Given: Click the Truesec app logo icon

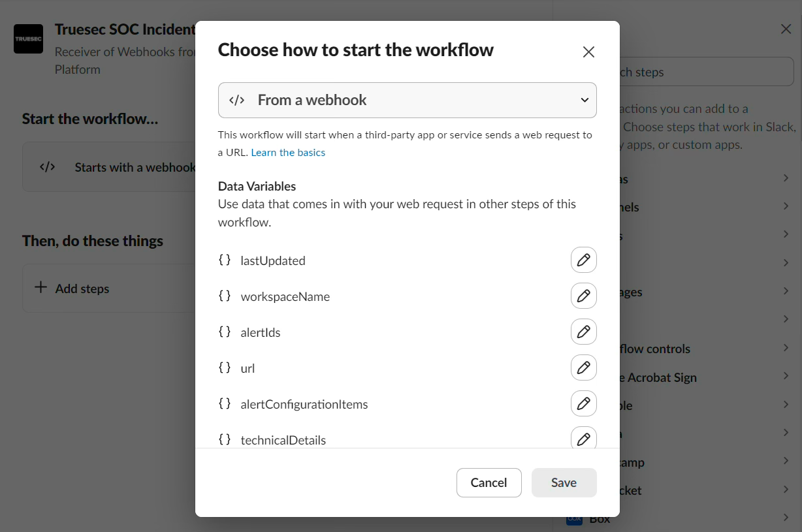Looking at the screenshot, I should [x=29, y=39].
